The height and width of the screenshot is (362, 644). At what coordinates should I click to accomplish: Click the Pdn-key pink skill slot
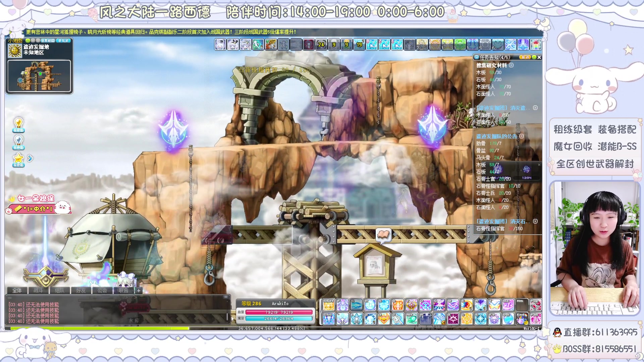click(536, 319)
